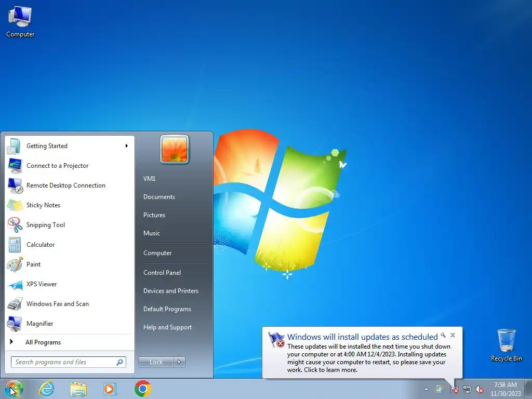Close the Windows update notification balloon
532x399 pixels.
click(453, 335)
